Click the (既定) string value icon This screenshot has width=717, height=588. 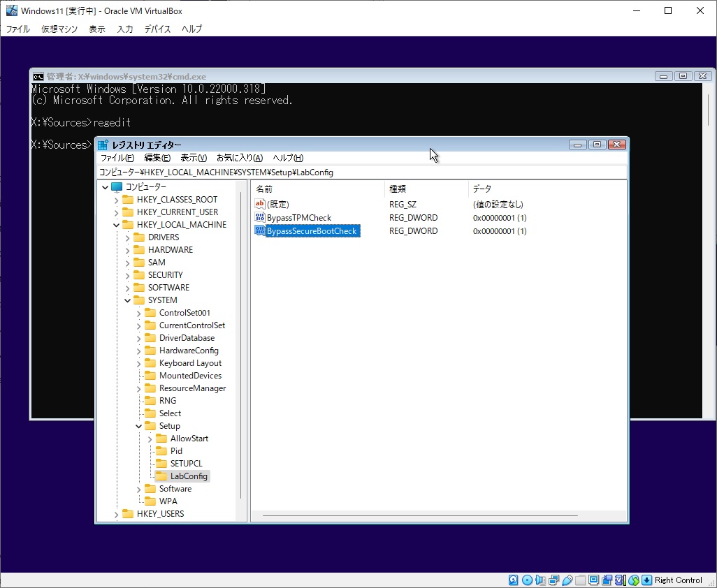tap(260, 204)
